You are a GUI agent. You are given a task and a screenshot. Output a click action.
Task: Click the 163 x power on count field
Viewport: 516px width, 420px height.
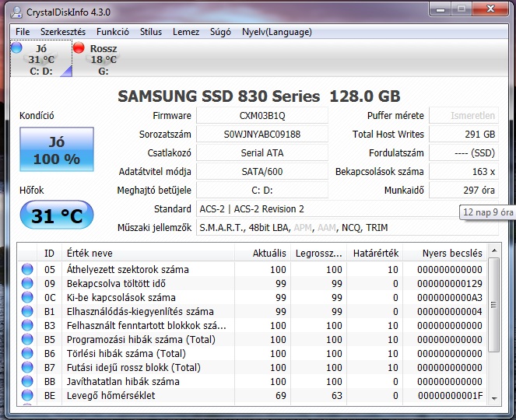[464, 171]
